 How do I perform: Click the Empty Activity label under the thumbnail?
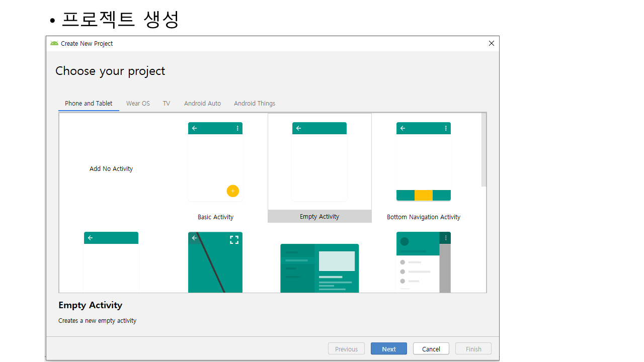(319, 217)
